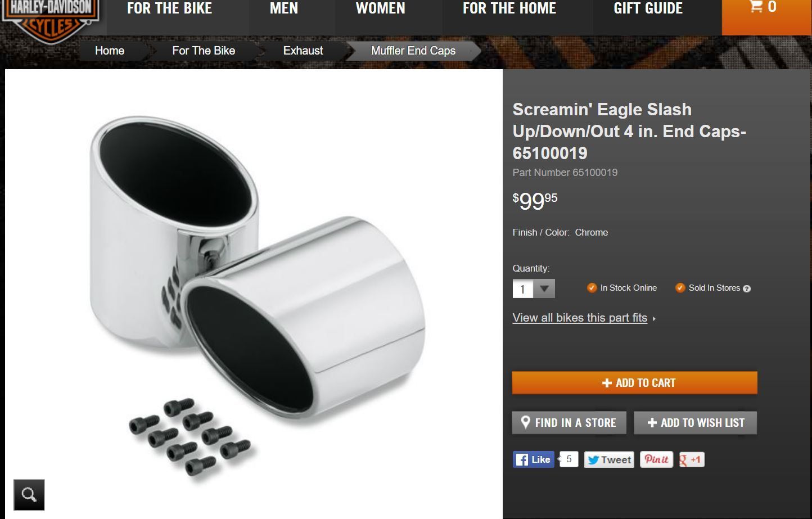Click FIND IN A STORE button
The width and height of the screenshot is (812, 519).
click(569, 423)
